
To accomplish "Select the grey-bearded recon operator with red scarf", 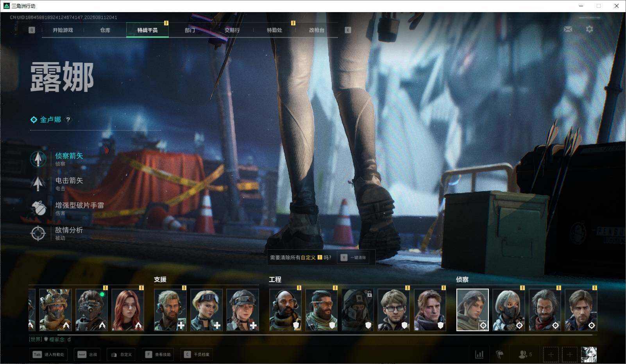I will coord(545,310).
